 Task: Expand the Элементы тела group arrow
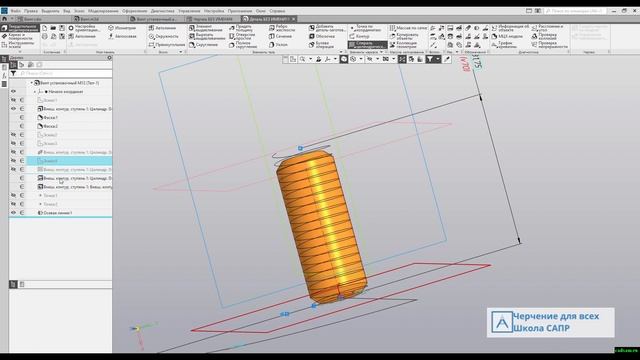[x=341, y=52]
